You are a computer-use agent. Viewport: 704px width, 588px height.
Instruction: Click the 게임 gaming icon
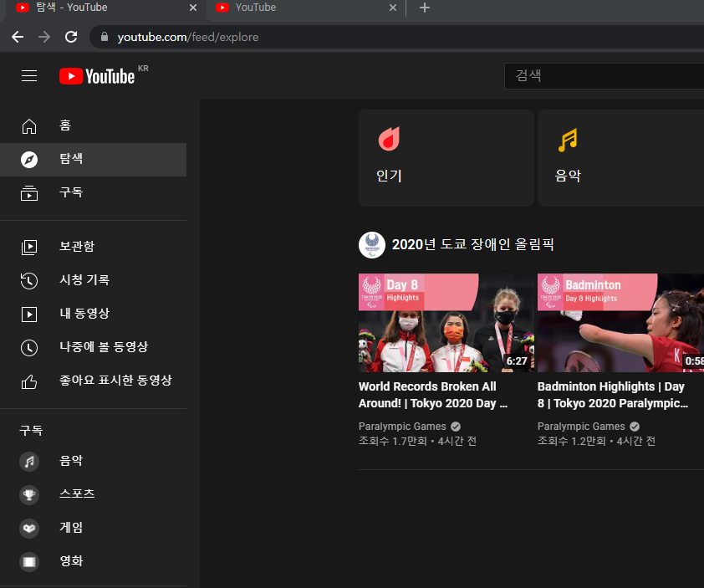pos(29,529)
